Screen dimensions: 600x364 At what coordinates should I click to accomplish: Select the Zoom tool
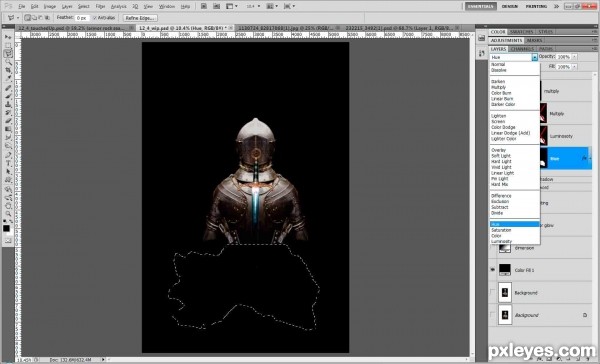(x=8, y=214)
